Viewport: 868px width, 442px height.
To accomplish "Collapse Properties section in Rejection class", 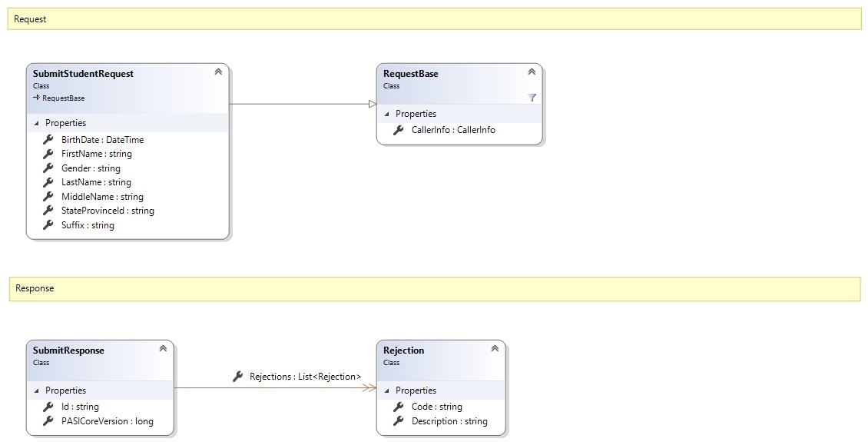I will click(386, 390).
